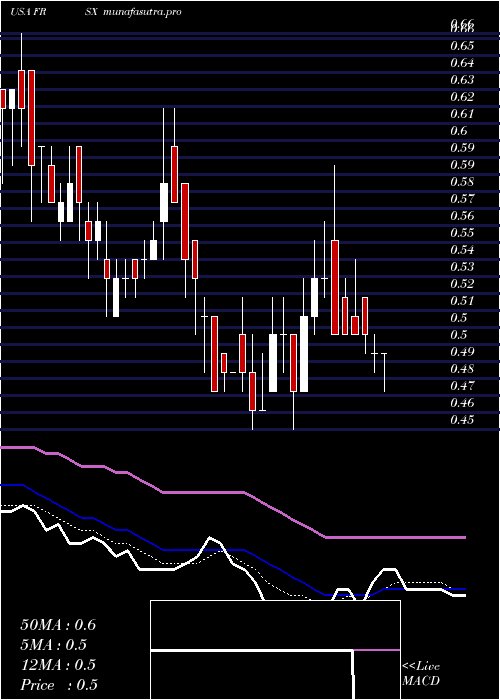Click the USA FR chart title
The height and width of the screenshot is (700, 500).
pyautogui.click(x=29, y=12)
